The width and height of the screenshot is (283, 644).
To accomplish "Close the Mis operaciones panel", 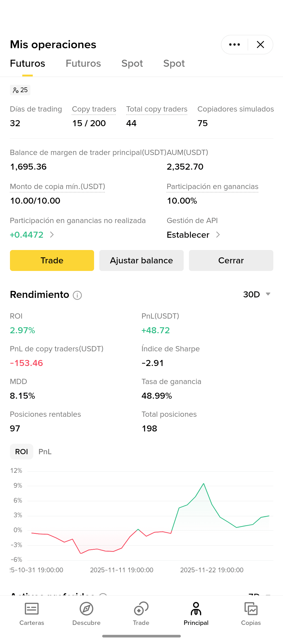I will (x=260, y=45).
